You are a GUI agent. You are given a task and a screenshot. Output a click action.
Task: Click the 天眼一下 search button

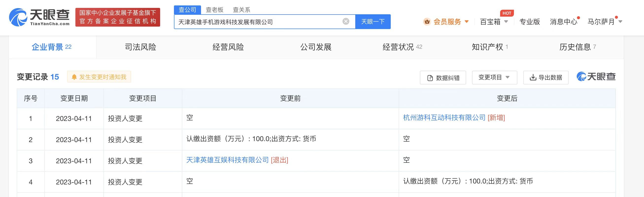pos(373,22)
